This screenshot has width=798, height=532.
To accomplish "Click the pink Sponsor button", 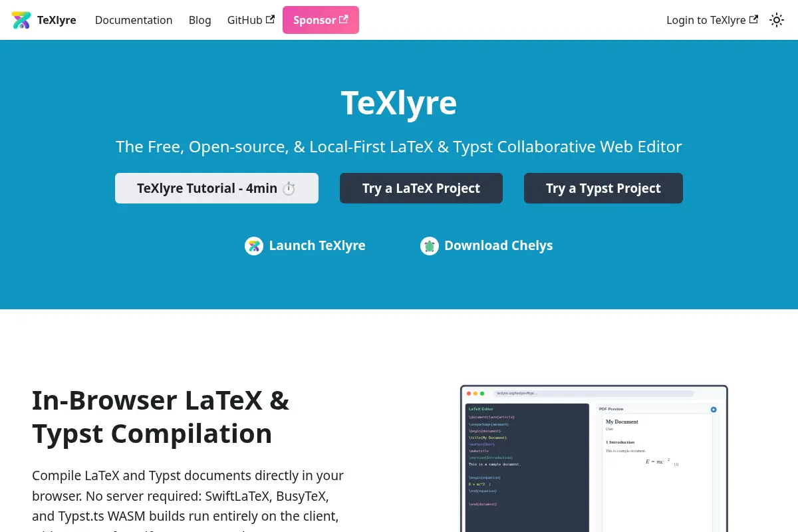I will [x=321, y=20].
